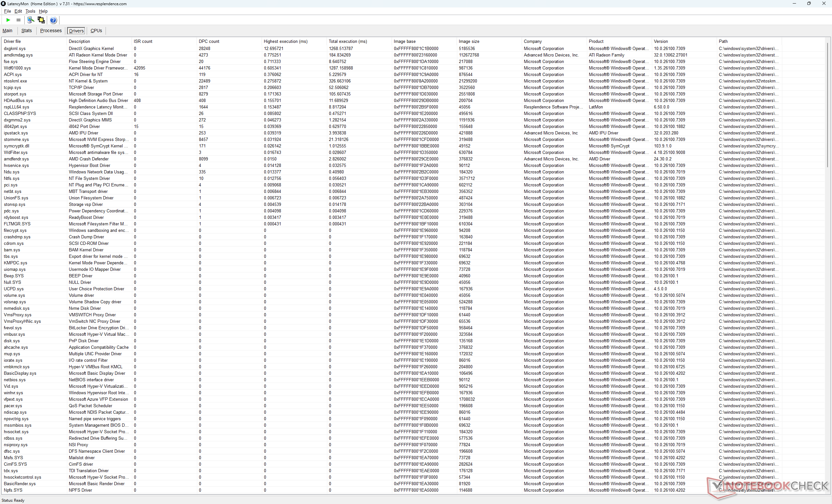This screenshot has width=832, height=504.
Task: Switch to the CPUs tab
Action: [x=96, y=31]
